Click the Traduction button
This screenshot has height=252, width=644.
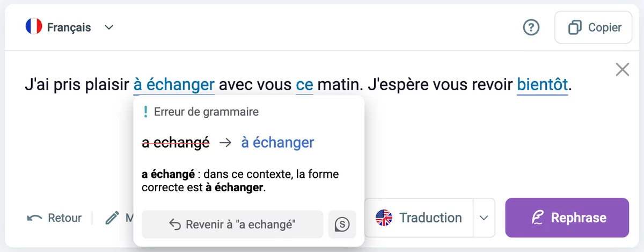coord(419,218)
